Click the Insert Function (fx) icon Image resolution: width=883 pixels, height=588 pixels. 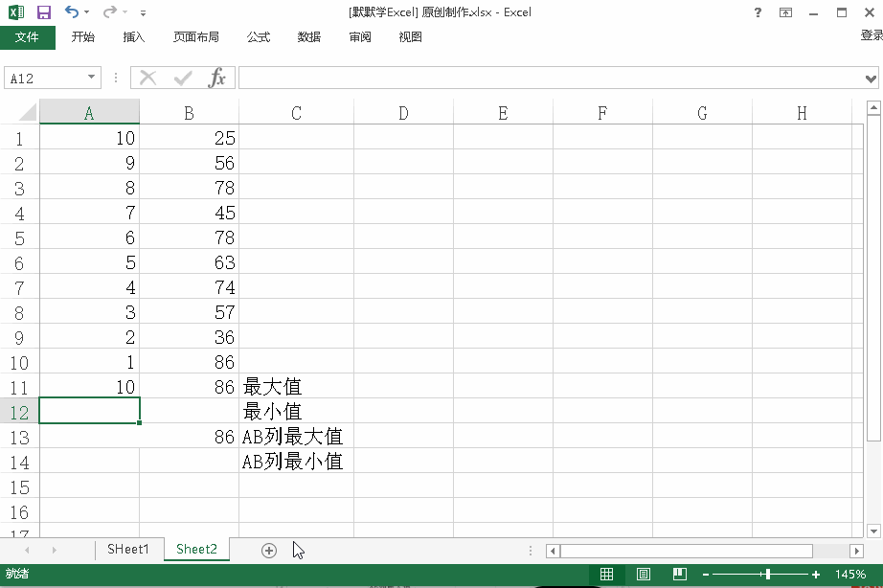pyautogui.click(x=216, y=78)
